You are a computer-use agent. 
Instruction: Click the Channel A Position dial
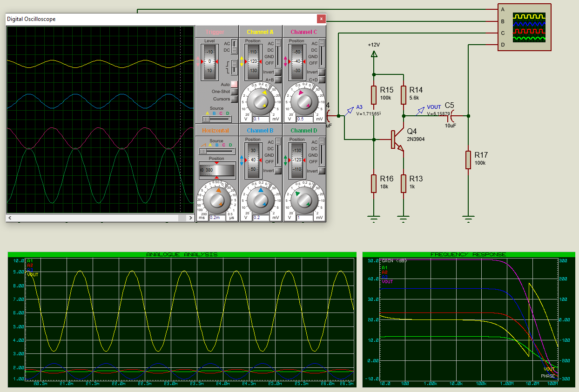click(253, 61)
